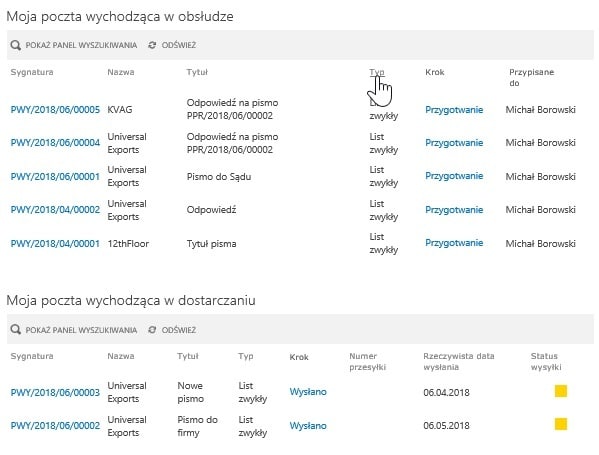Click the Przygotowanie step for the KVAG row

(454, 110)
